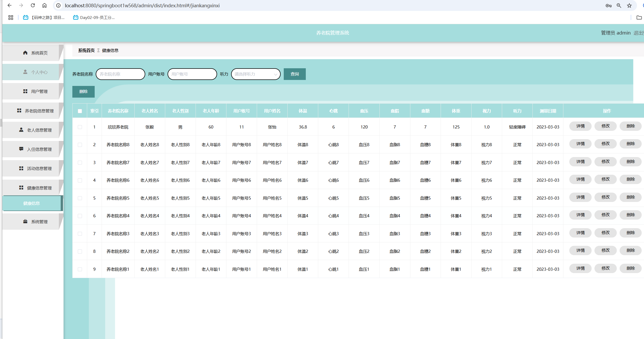Image resolution: width=644 pixels, height=339 pixels.
Task: Click the batch 删除 button above the table
Action: tap(84, 92)
